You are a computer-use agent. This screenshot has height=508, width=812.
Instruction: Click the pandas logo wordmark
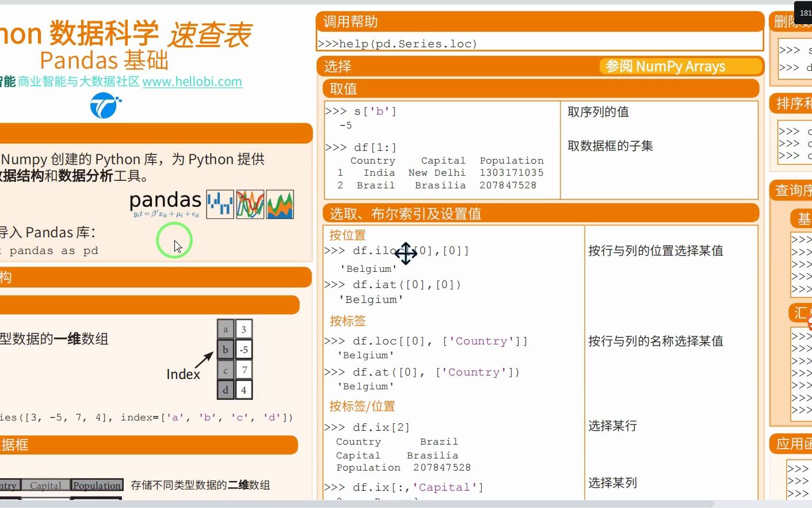(166, 201)
